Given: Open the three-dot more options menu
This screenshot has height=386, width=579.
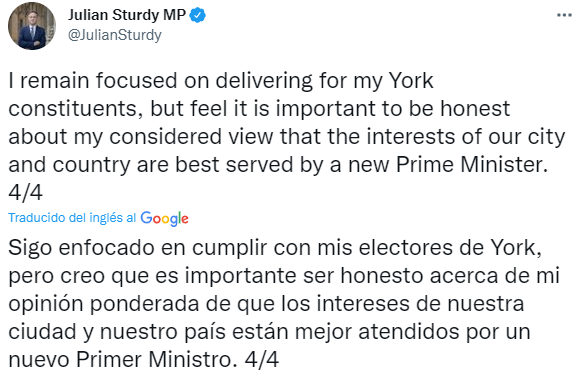Looking at the screenshot, I should (x=564, y=15).
